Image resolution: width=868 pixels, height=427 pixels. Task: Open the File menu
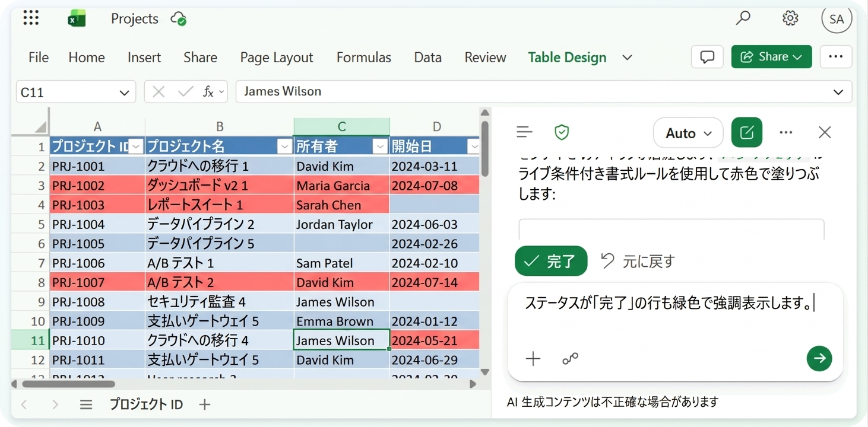(x=39, y=58)
